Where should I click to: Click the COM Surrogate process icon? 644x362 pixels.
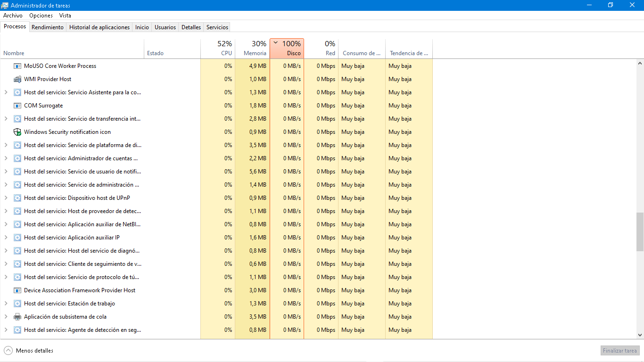click(x=17, y=106)
